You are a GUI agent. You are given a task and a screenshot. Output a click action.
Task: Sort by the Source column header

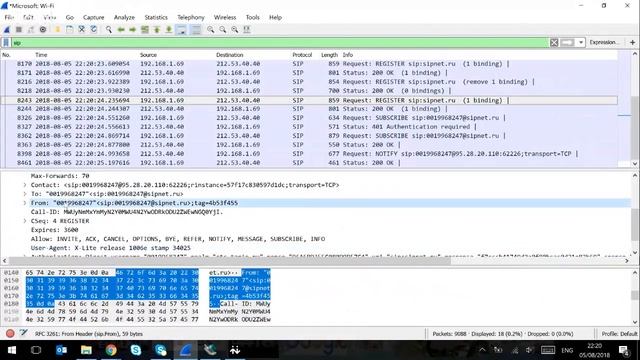148,55
